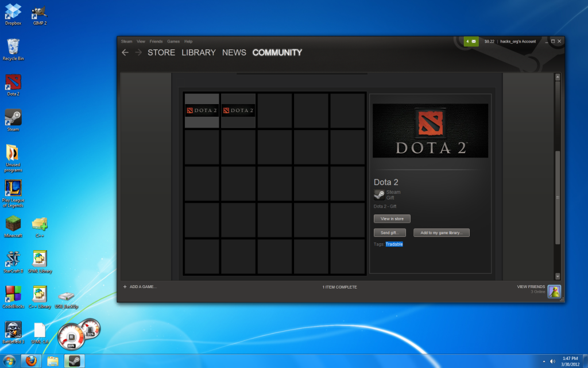
Task: Open the hacks_org's Account dropdown
Action: (519, 41)
